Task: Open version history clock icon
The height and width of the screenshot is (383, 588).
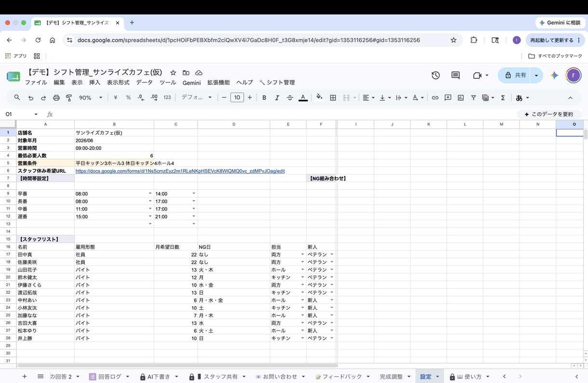Action: tap(436, 75)
